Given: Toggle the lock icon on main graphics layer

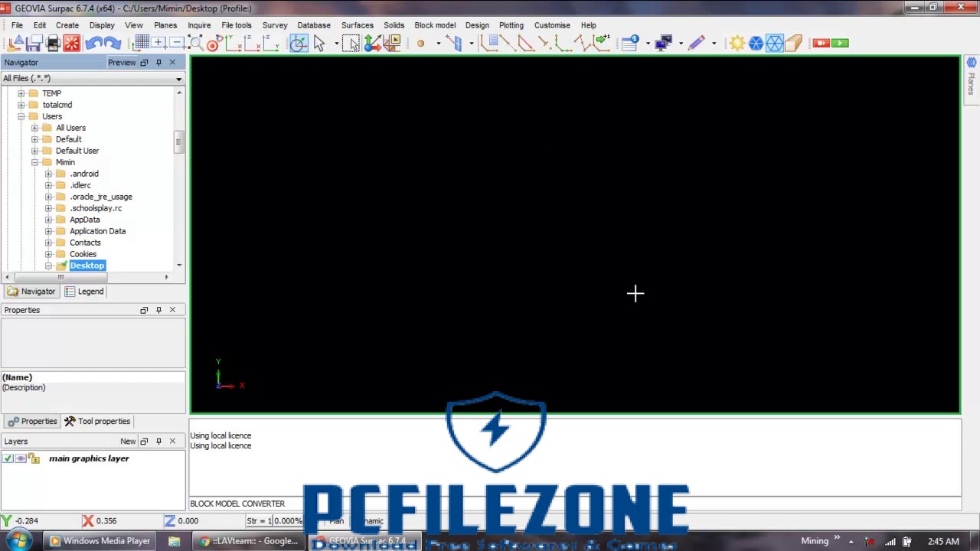Looking at the screenshot, I should pos(34,458).
